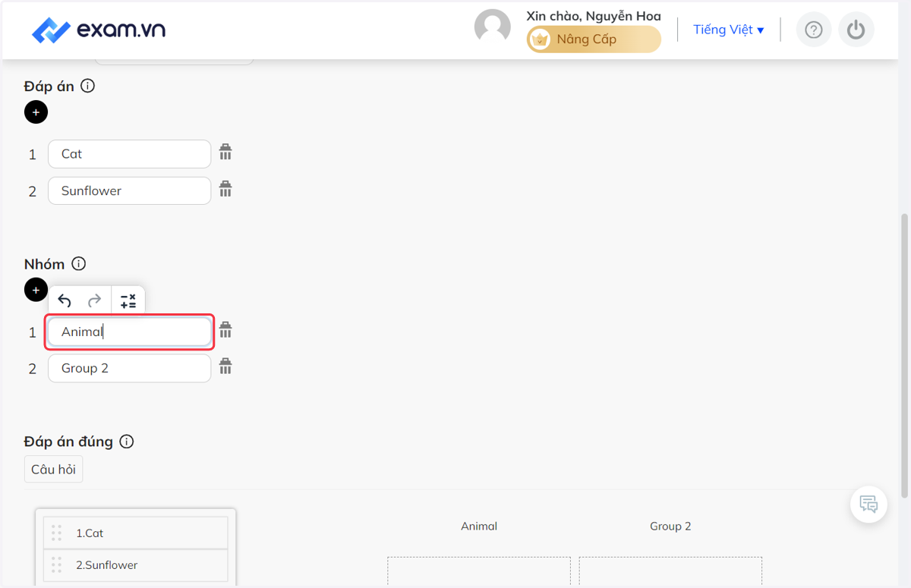Viewport: 911px width, 588px height.
Task: Edit the Animal group field
Action: [x=129, y=332]
